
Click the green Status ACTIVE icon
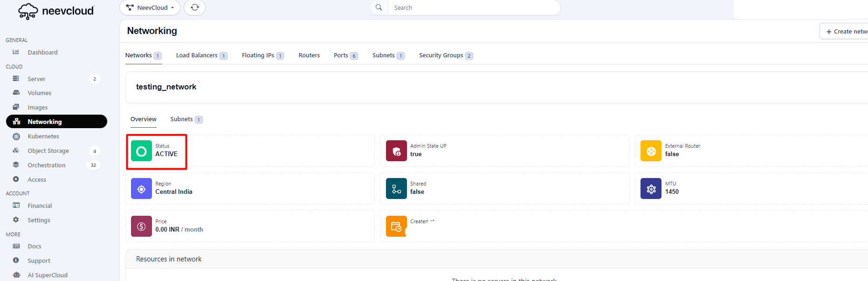(x=141, y=151)
